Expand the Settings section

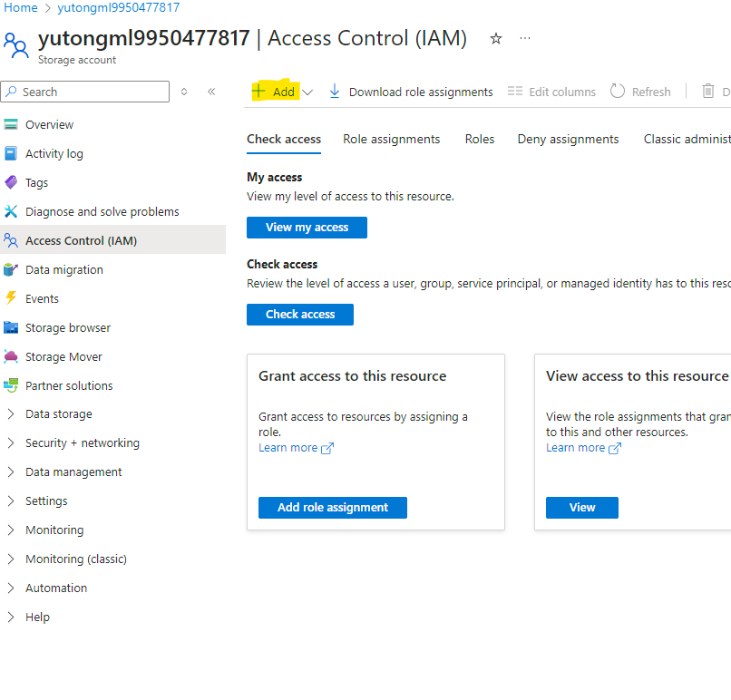(x=11, y=501)
